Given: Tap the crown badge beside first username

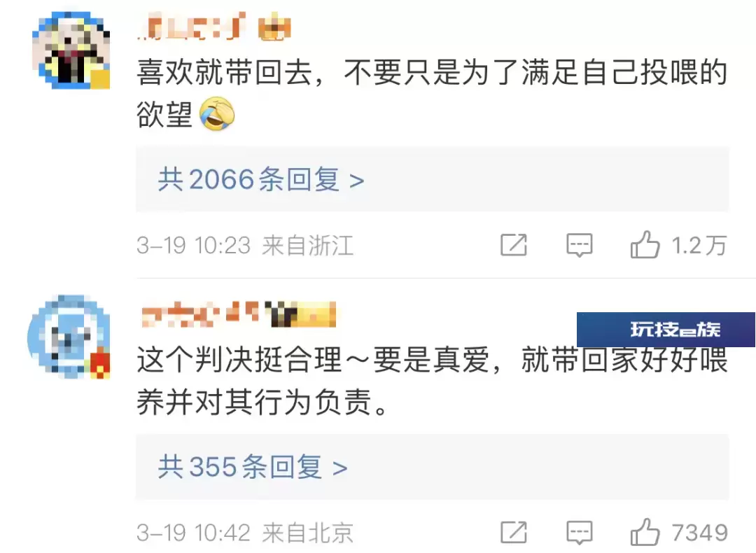Looking at the screenshot, I should (274, 27).
